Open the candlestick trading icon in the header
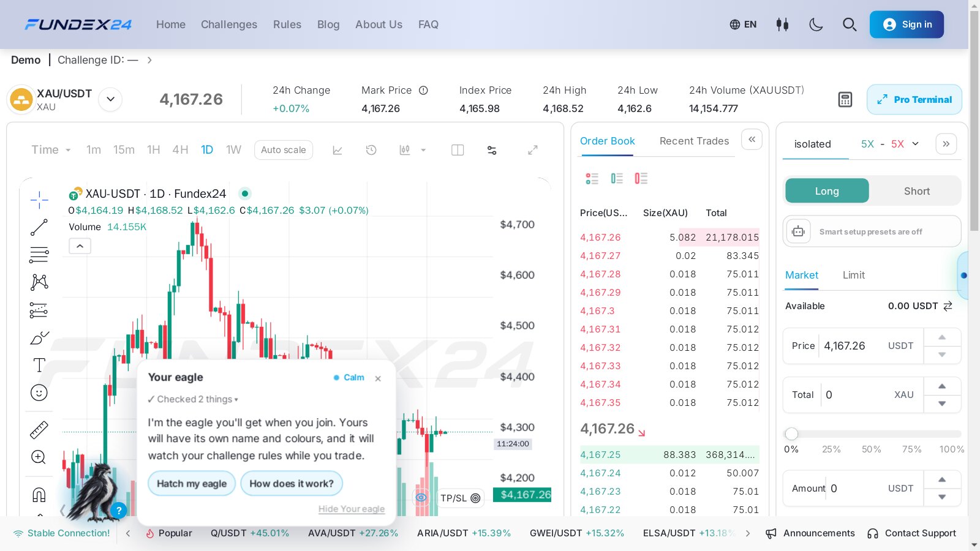The height and width of the screenshot is (551, 980). [782, 24]
